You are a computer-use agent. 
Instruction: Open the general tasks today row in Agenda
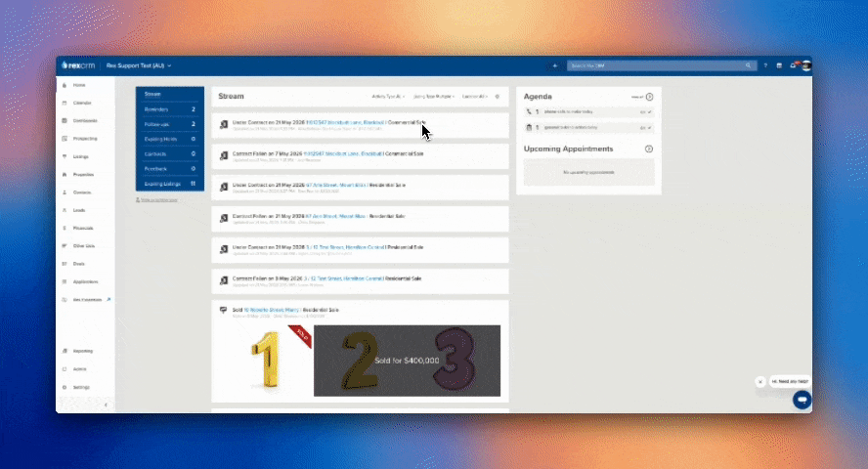coord(589,127)
